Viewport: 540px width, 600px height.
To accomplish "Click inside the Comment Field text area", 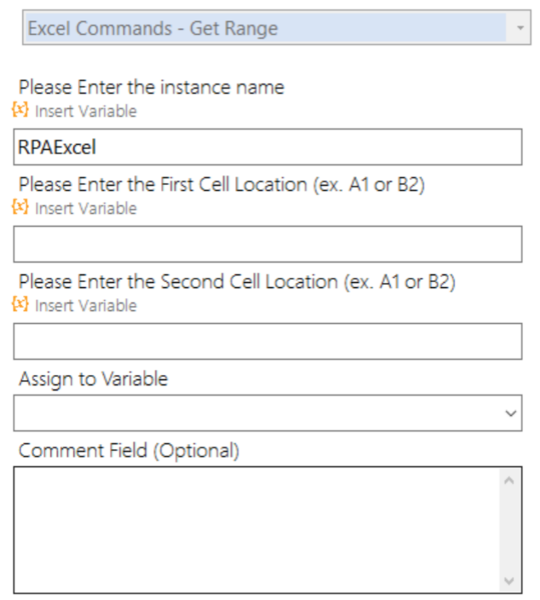I will point(256,530).
